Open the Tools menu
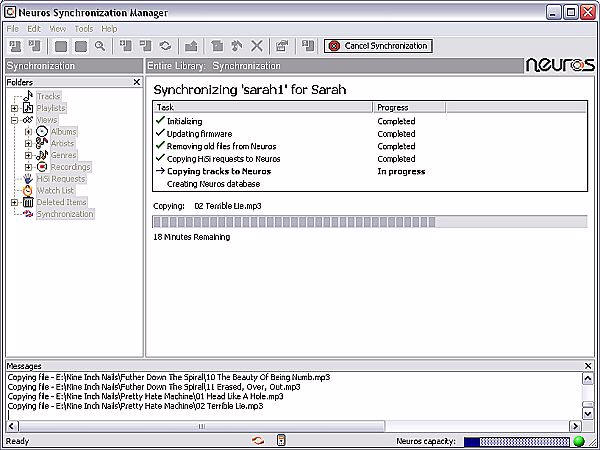The height and width of the screenshot is (450, 600). coord(83,29)
